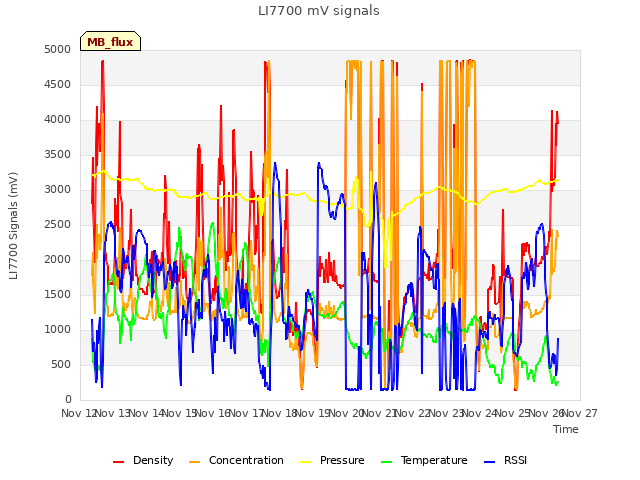Click the Nov 27 x-axis date label
This screenshot has width=640, height=480.
pyautogui.click(x=580, y=413)
